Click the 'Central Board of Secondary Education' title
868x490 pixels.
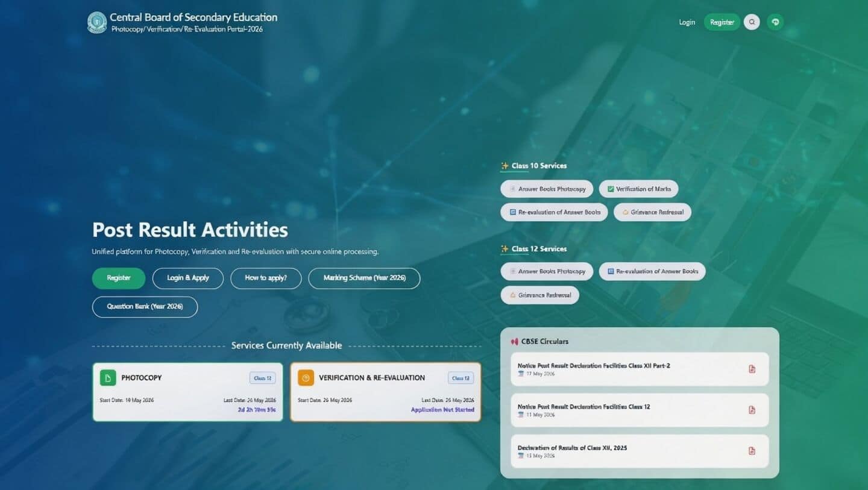(x=193, y=17)
